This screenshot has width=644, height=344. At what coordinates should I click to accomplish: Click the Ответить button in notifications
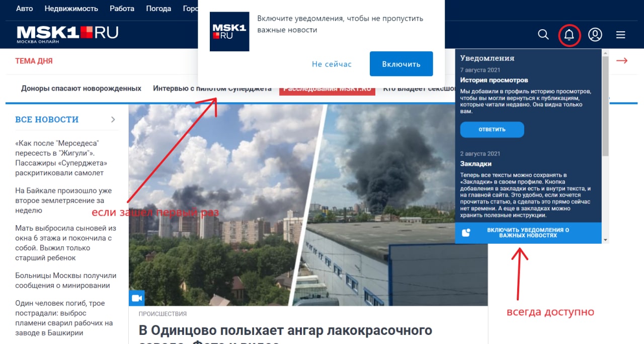coord(492,129)
